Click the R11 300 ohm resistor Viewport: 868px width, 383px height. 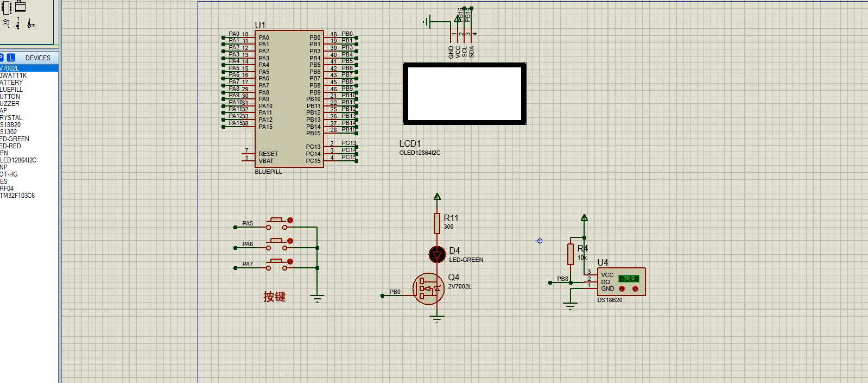(x=437, y=223)
